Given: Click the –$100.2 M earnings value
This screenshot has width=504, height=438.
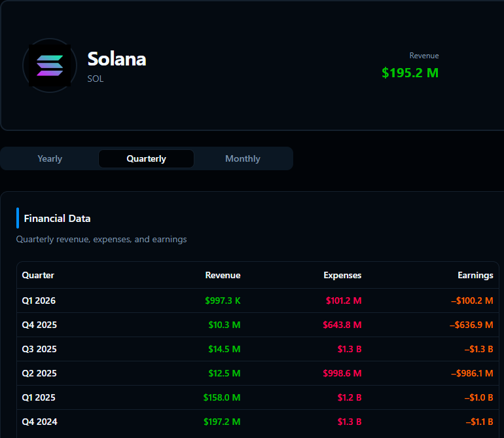Looking at the screenshot, I should pos(472,301).
